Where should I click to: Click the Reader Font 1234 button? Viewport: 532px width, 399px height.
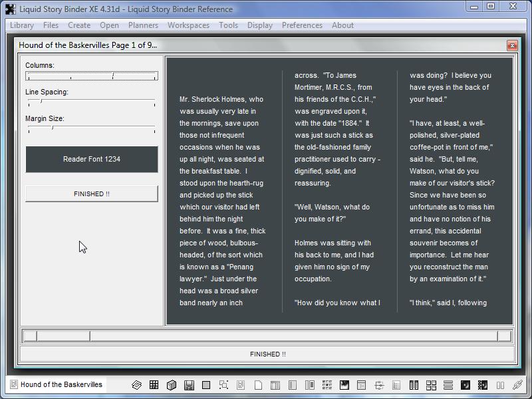[x=92, y=160]
